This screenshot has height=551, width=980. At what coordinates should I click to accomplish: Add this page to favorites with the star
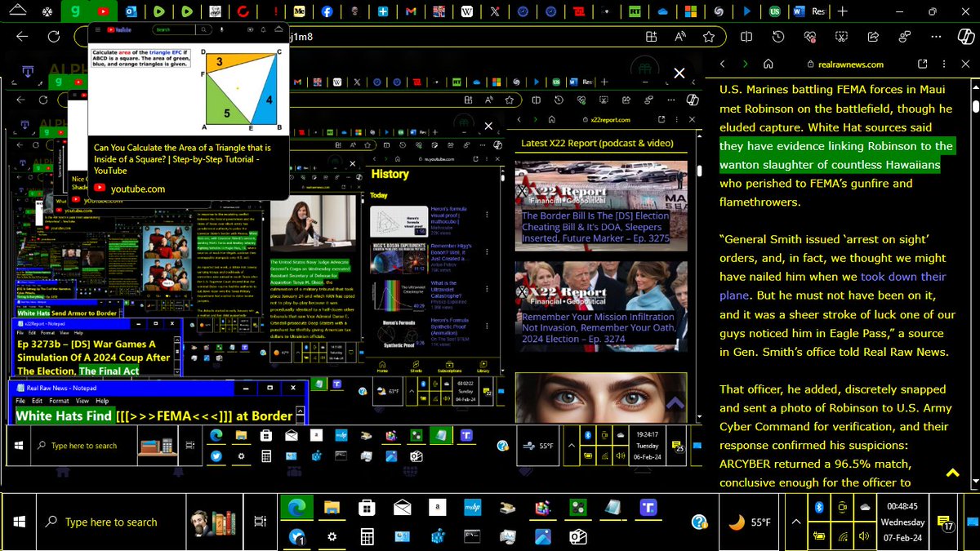coord(709,37)
